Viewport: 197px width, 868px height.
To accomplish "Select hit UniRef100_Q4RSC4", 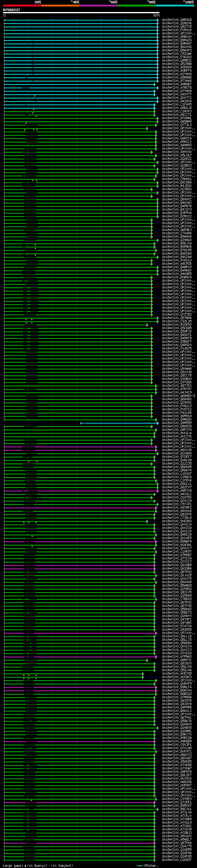I will click(177, 139).
